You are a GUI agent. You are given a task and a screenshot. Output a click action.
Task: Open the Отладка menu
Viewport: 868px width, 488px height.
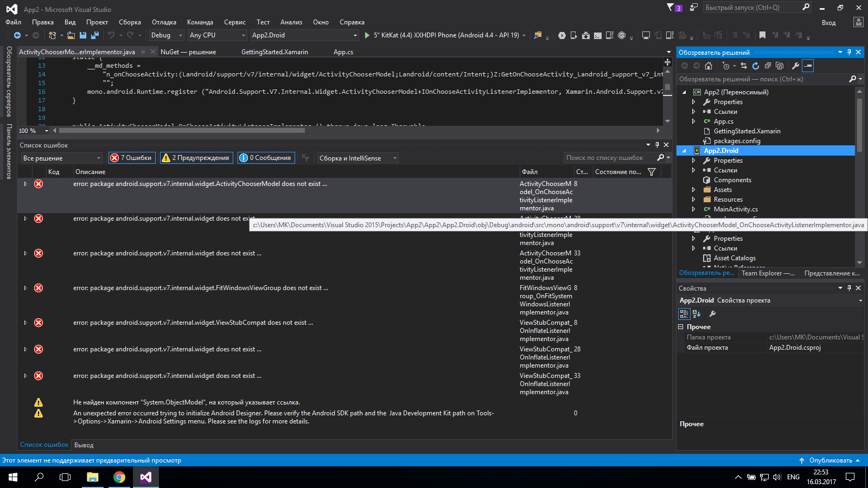tap(164, 22)
